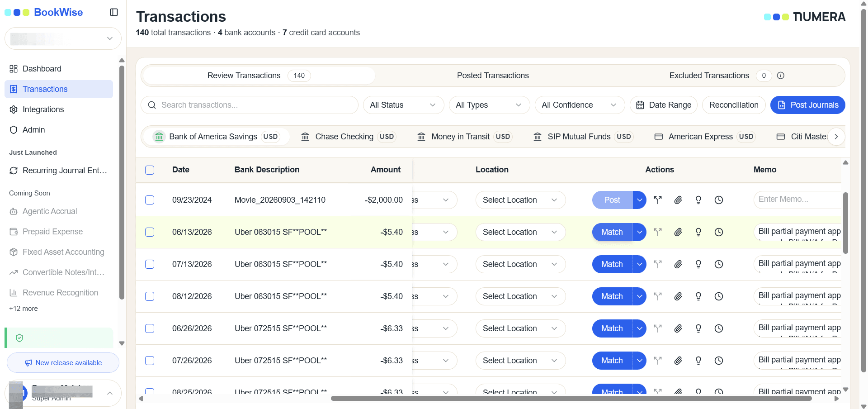Check the 08/12/2026 Uber transaction checkbox
The image size is (868, 409).
point(150,296)
